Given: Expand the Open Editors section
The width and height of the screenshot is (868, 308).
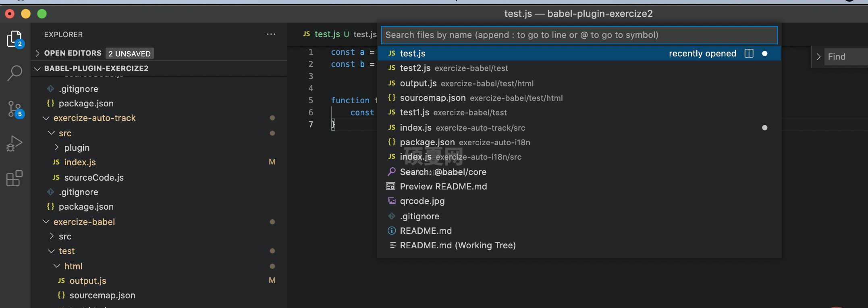Looking at the screenshot, I should (x=37, y=53).
